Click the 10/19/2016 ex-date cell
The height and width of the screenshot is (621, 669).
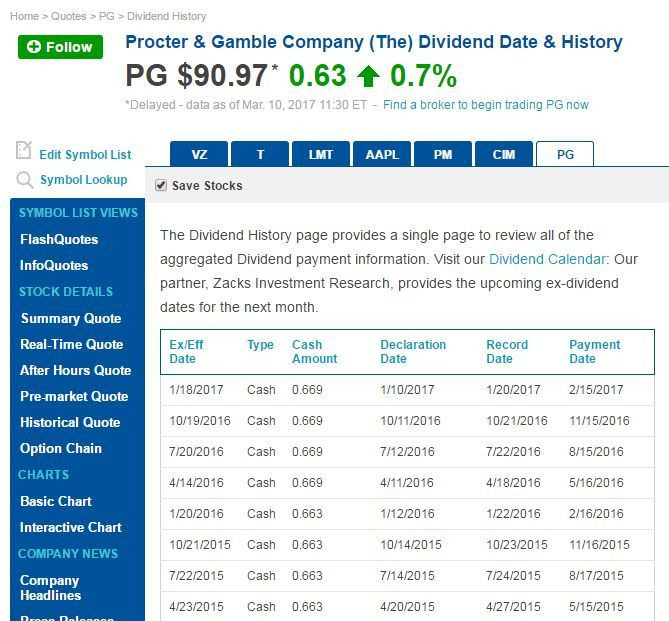pos(200,421)
